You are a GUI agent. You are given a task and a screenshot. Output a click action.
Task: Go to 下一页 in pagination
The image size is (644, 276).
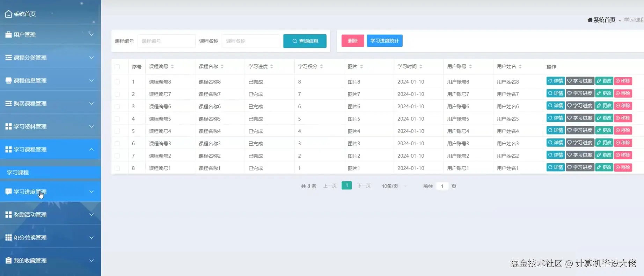click(364, 186)
